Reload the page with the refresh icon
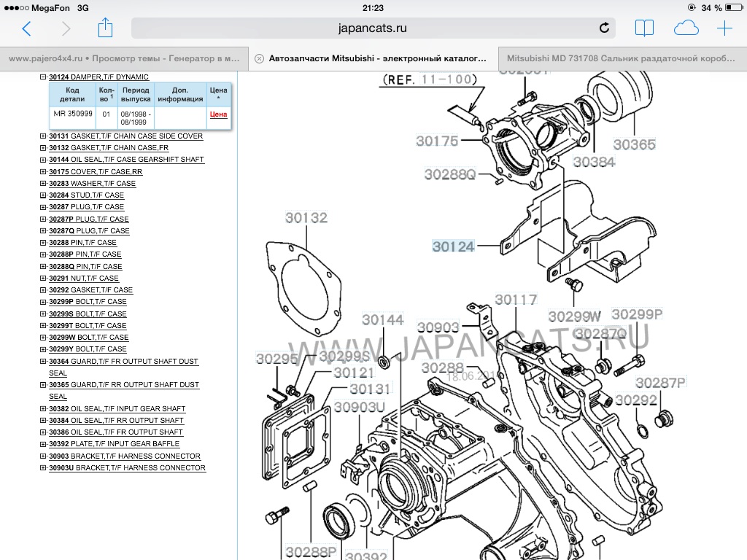This screenshot has width=747, height=560. [x=604, y=28]
